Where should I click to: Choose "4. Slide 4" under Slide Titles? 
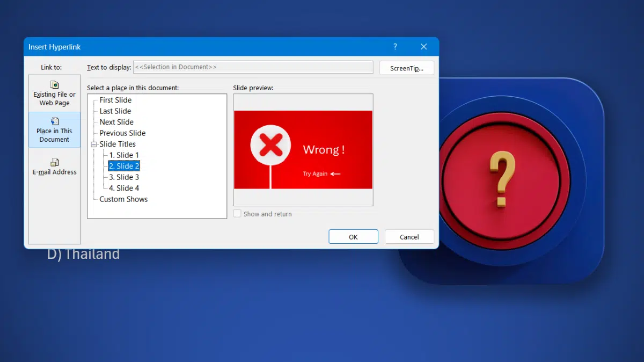(x=124, y=188)
